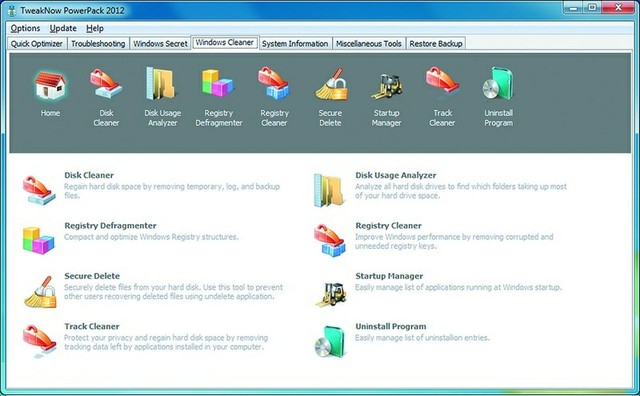640x396 pixels.
Task: Open the Home icon in the toolbar
Action: pyautogui.click(x=50, y=94)
